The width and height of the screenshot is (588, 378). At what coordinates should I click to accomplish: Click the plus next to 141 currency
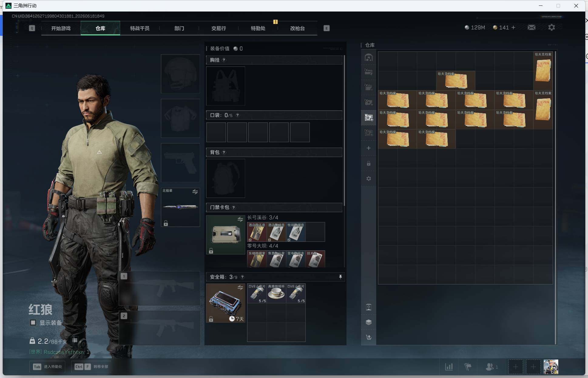coord(513,28)
